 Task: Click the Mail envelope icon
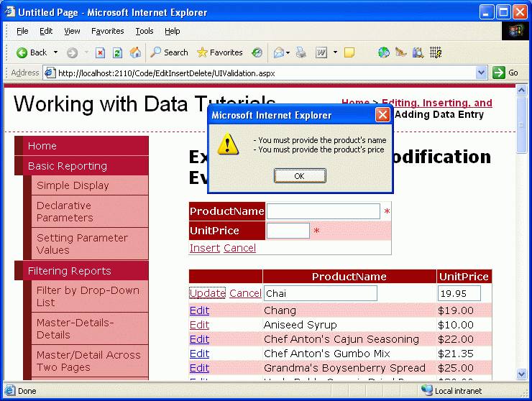tap(278, 52)
